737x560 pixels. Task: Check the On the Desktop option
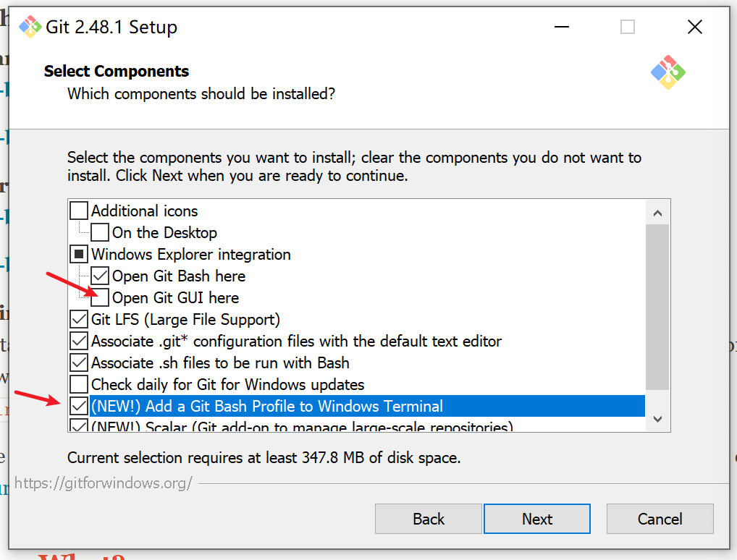(x=100, y=232)
